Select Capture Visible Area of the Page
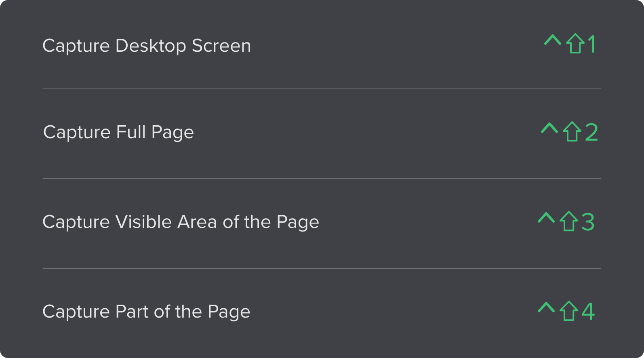Screen dimensions: 644x358 coord(322,223)
